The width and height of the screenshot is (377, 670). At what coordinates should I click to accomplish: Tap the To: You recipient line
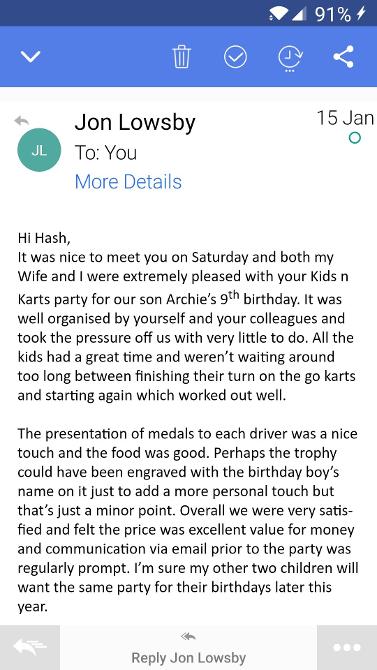click(x=106, y=153)
